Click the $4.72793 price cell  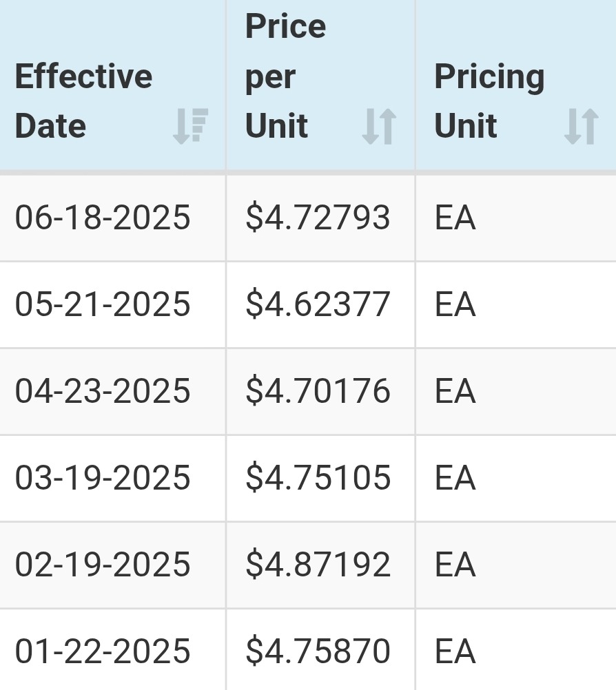pos(318,218)
